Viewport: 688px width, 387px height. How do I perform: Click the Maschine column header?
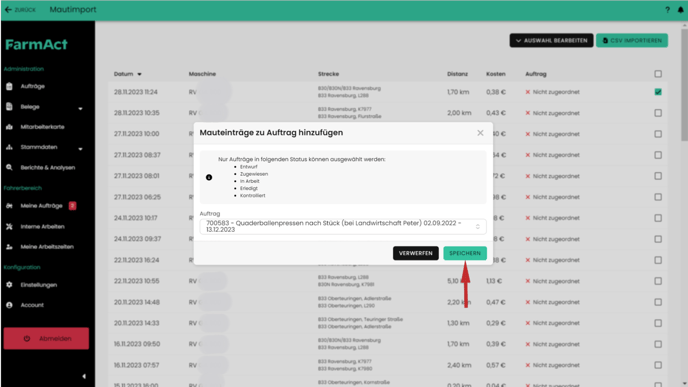pyautogui.click(x=202, y=74)
